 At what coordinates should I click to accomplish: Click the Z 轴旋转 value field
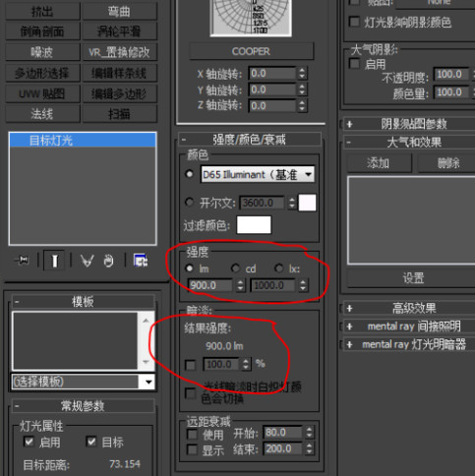click(x=272, y=105)
